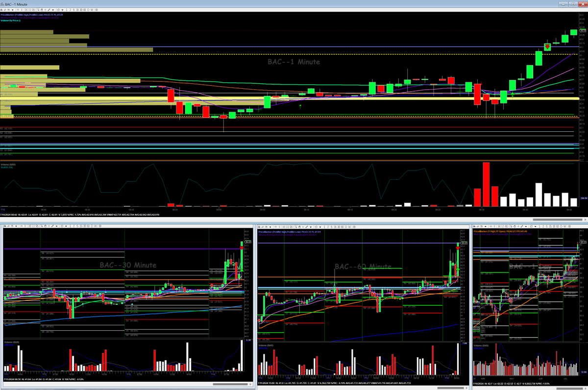Select the crosshair tool in BAC 60 Minute toolbar
588x390 pixels.
(x=303, y=226)
